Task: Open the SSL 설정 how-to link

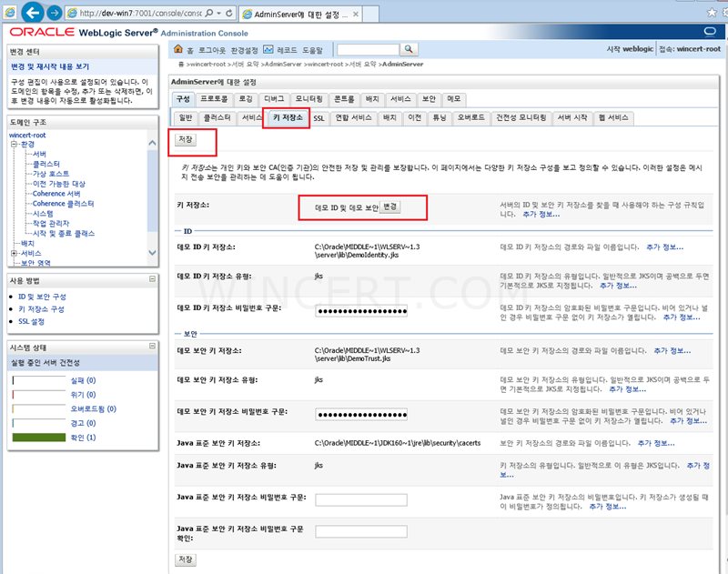Action: [31, 322]
